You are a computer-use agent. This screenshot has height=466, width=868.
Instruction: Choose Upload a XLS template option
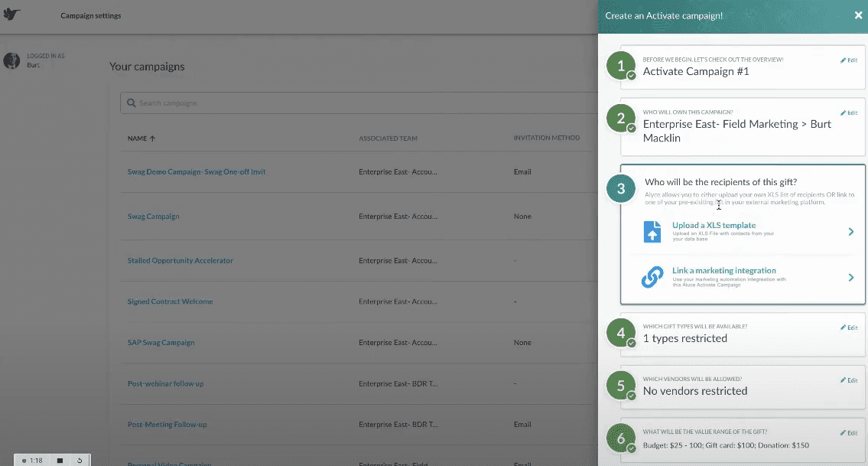(x=749, y=232)
